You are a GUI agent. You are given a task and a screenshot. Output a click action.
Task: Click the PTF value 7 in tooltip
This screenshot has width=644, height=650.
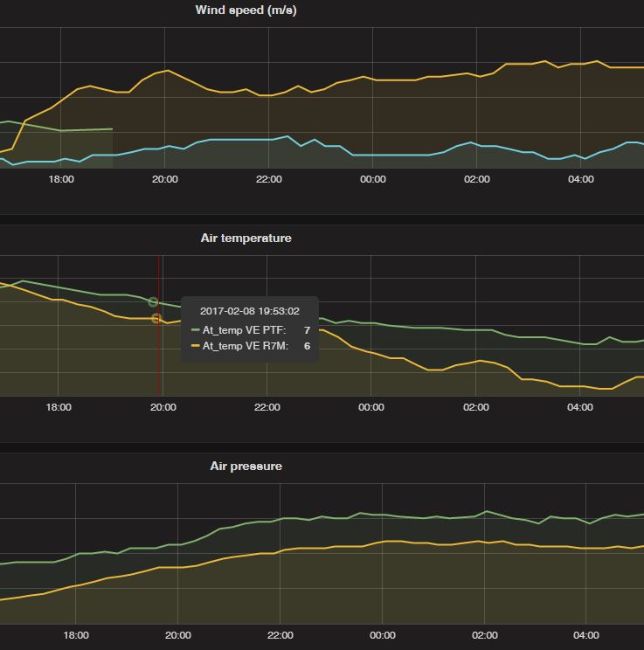coord(307,330)
